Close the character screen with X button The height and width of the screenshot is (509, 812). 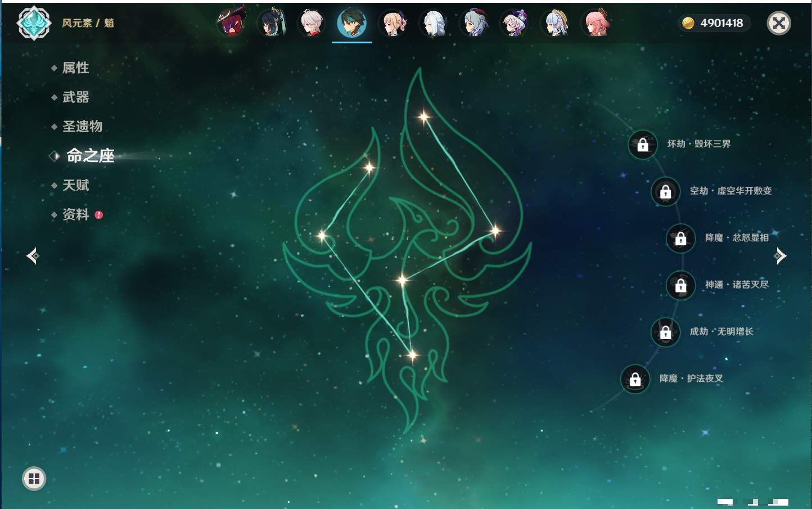click(x=779, y=23)
